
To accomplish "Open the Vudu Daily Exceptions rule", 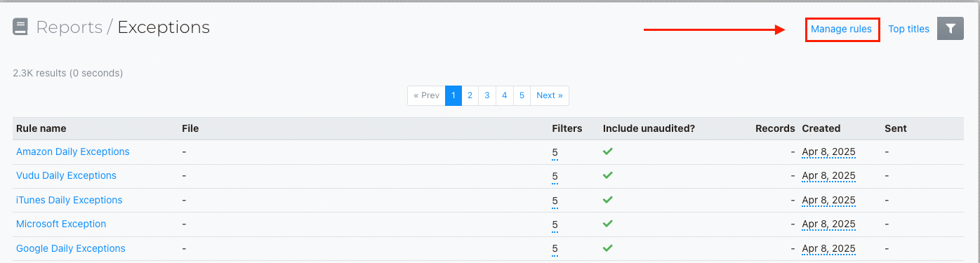I will click(x=66, y=175).
